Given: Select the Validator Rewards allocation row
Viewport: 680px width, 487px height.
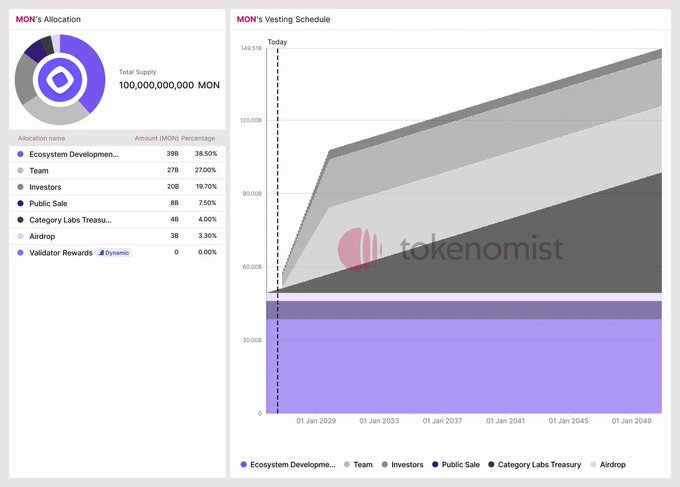Looking at the screenshot, I should point(117,253).
